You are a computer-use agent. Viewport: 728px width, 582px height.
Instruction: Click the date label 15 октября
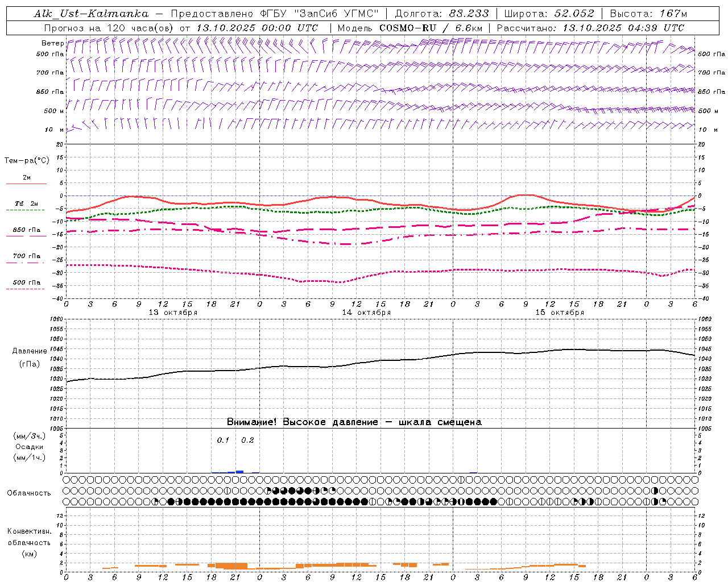pos(560,313)
